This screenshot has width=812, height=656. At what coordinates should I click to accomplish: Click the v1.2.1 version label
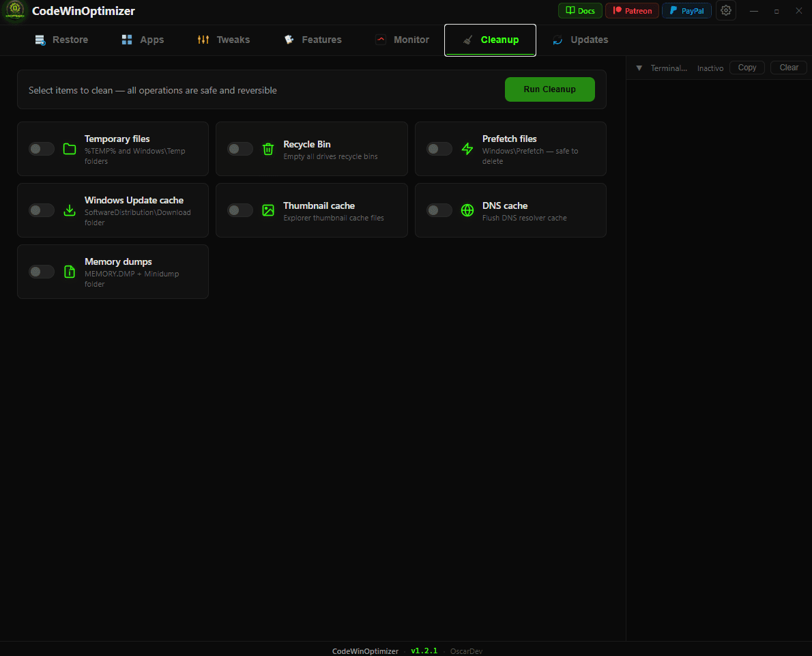click(x=424, y=651)
